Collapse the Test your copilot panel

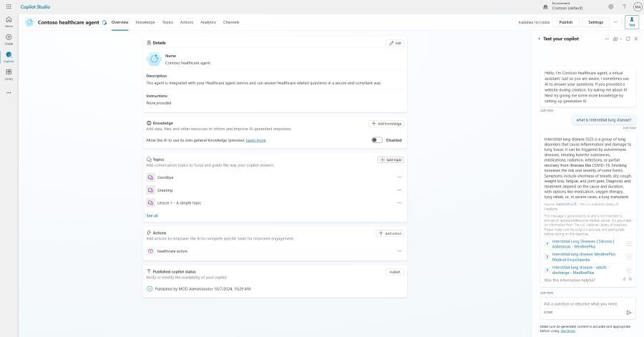(540, 39)
